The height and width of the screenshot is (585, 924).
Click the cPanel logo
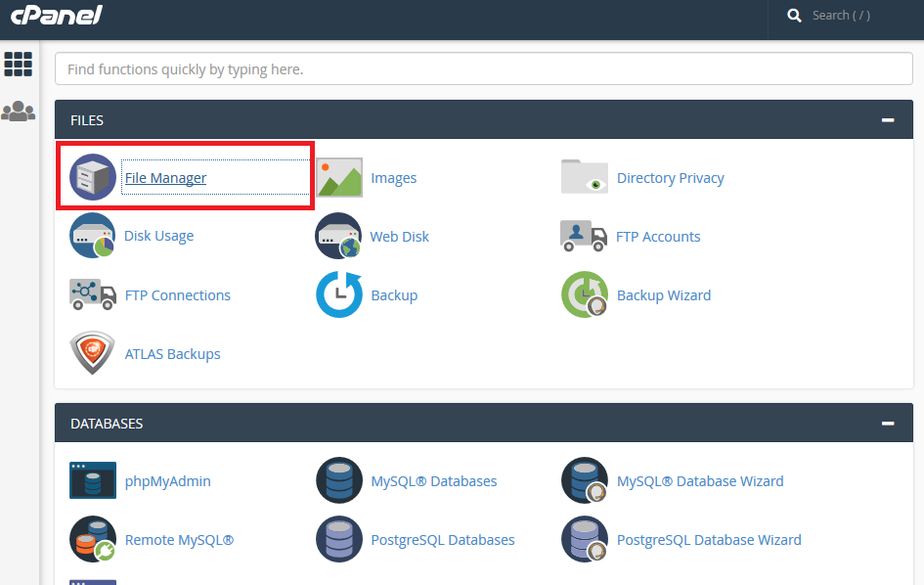[57, 15]
